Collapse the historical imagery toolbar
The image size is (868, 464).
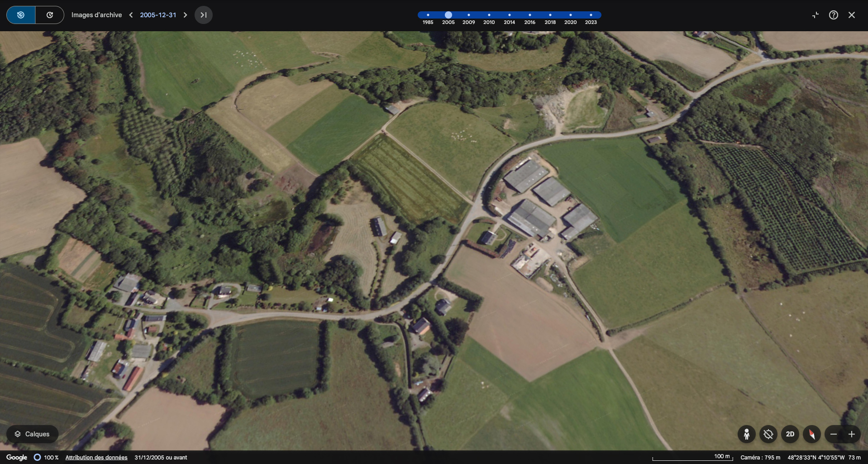tap(816, 15)
